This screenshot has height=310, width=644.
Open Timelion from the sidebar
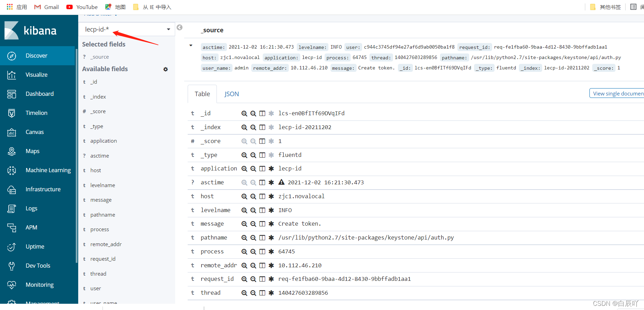[x=37, y=113]
